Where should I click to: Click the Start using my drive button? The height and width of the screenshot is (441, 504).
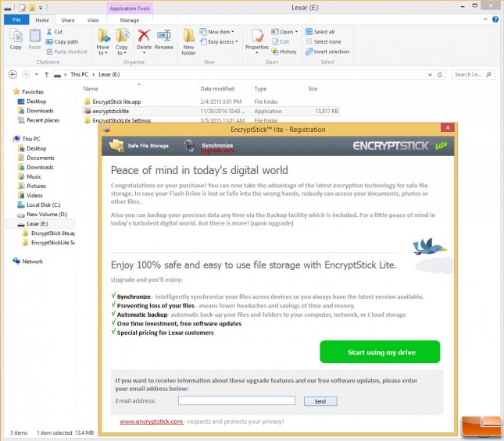(x=380, y=352)
